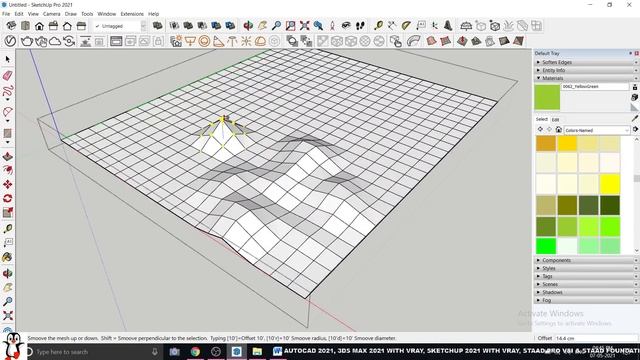Image resolution: width=640 pixels, height=360 pixels.
Task: Click the material name field 0062_YellowGreen
Action: point(595,87)
